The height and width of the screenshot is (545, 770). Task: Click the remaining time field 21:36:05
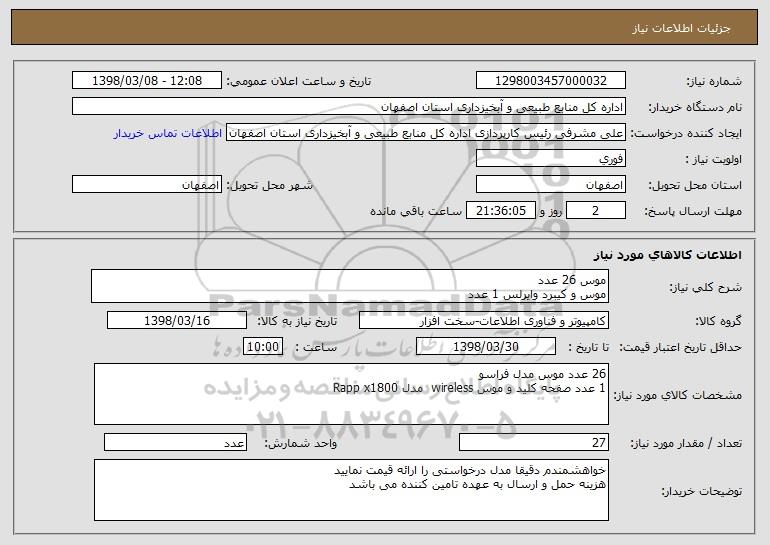point(500,211)
